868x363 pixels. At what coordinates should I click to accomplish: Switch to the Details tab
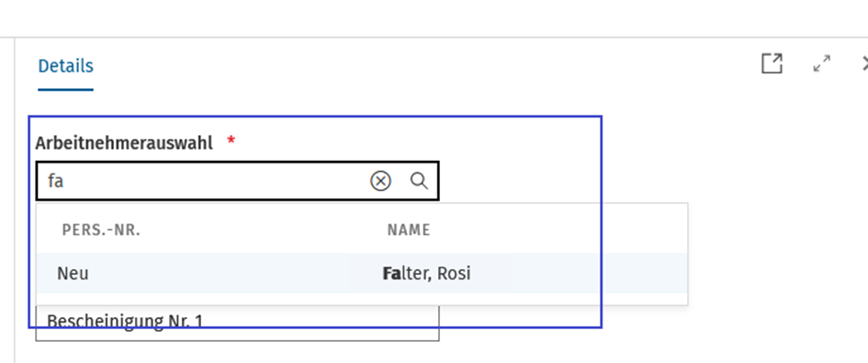coord(65,66)
